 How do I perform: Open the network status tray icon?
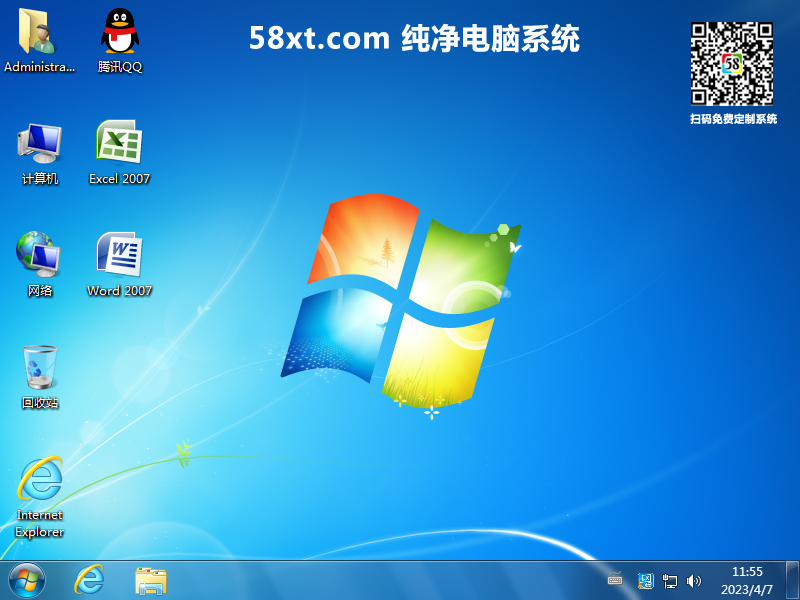tap(669, 581)
